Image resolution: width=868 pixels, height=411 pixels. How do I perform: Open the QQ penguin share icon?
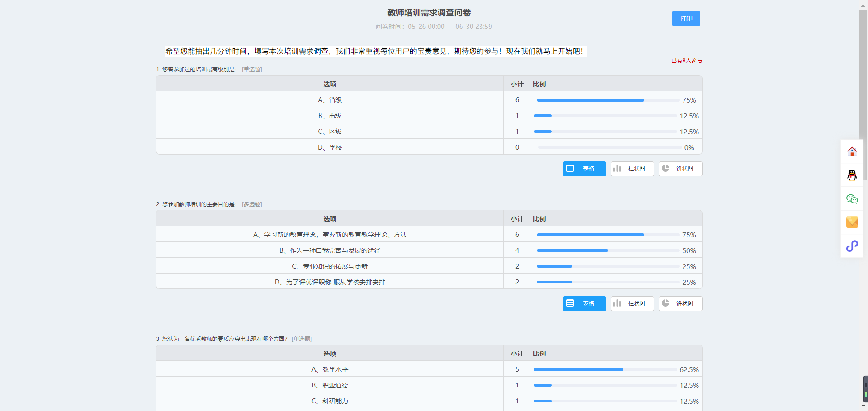[852, 175]
